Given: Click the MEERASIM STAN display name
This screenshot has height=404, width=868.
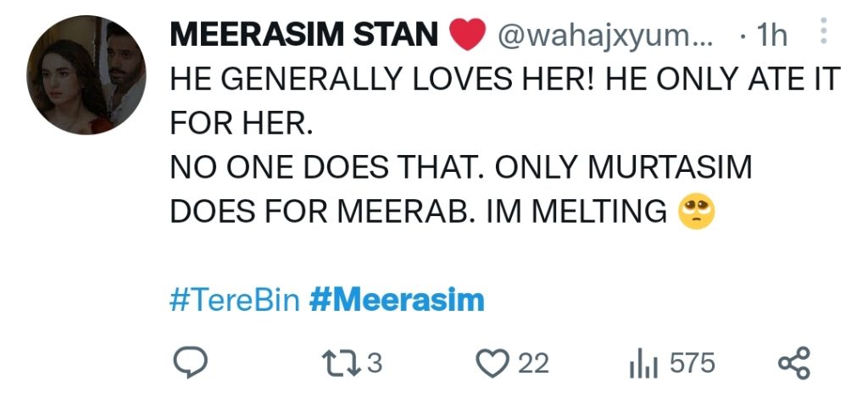Looking at the screenshot, I should [x=304, y=35].
